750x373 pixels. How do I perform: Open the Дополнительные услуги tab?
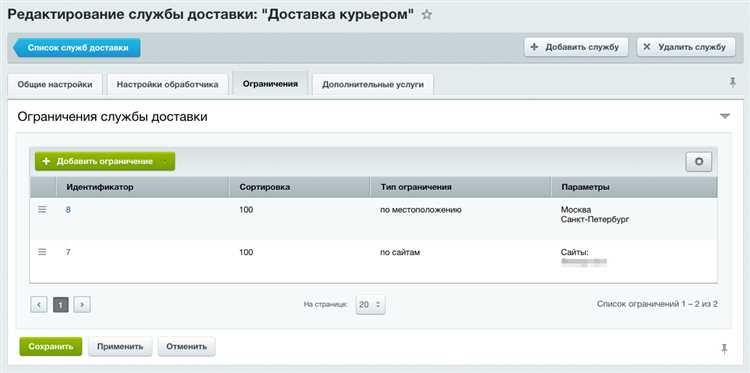point(373,85)
